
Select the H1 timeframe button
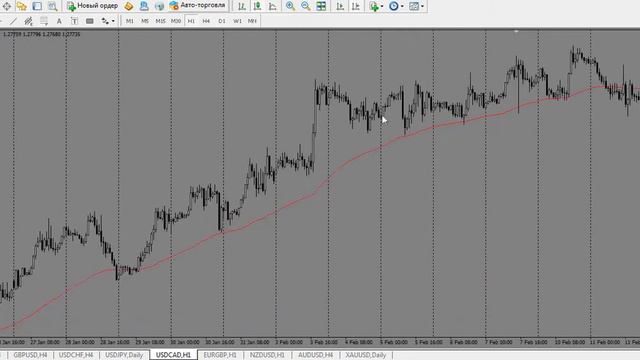pos(191,21)
